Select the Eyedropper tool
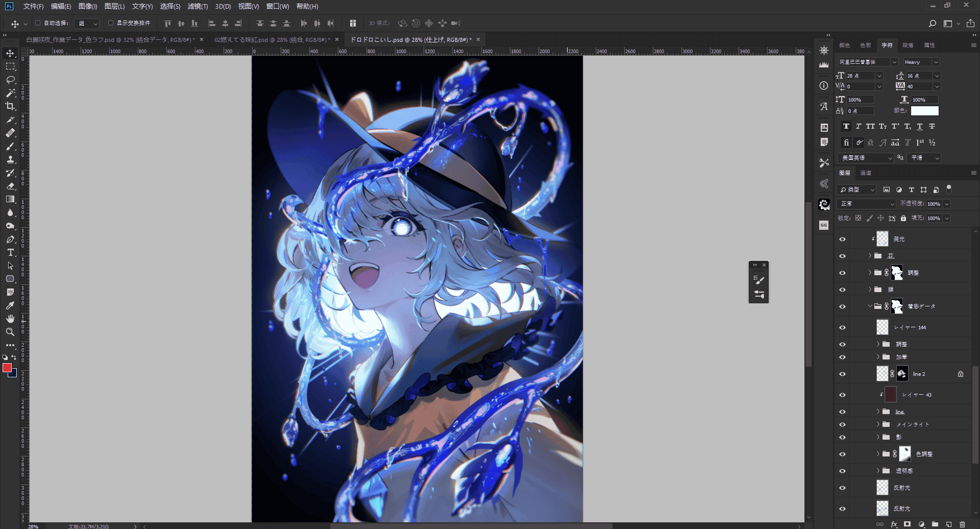The height and width of the screenshot is (529, 980). tap(10, 305)
